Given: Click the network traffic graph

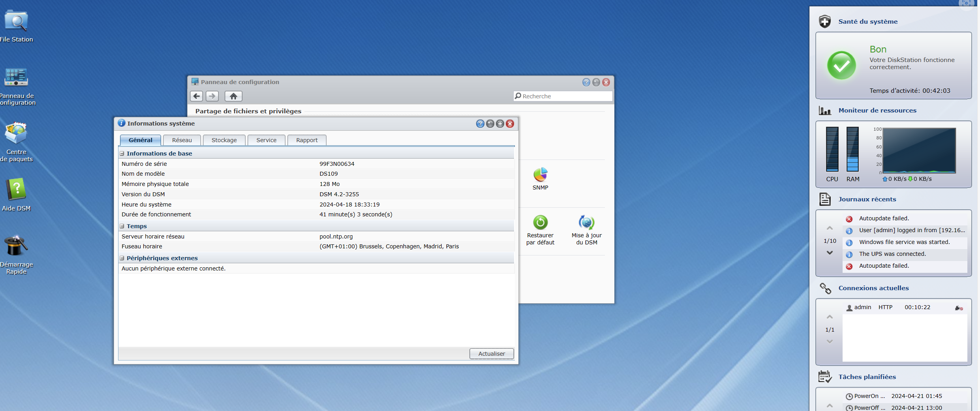Looking at the screenshot, I should [919, 150].
